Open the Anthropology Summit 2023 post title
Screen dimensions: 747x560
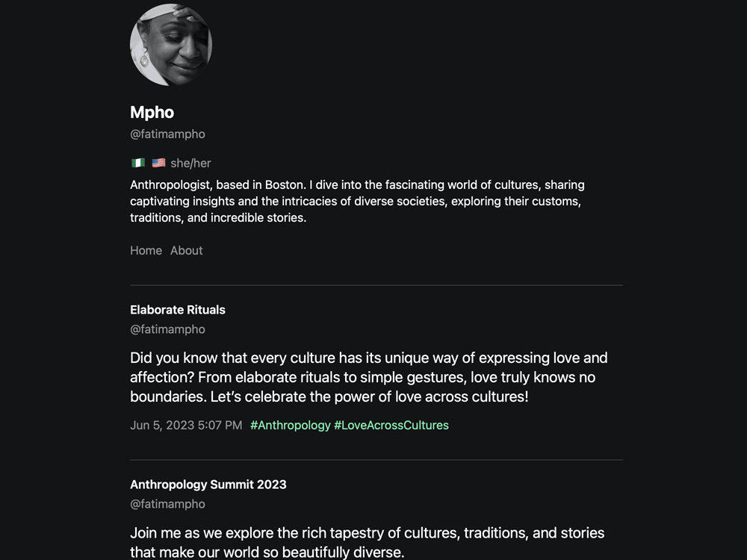[x=208, y=485]
